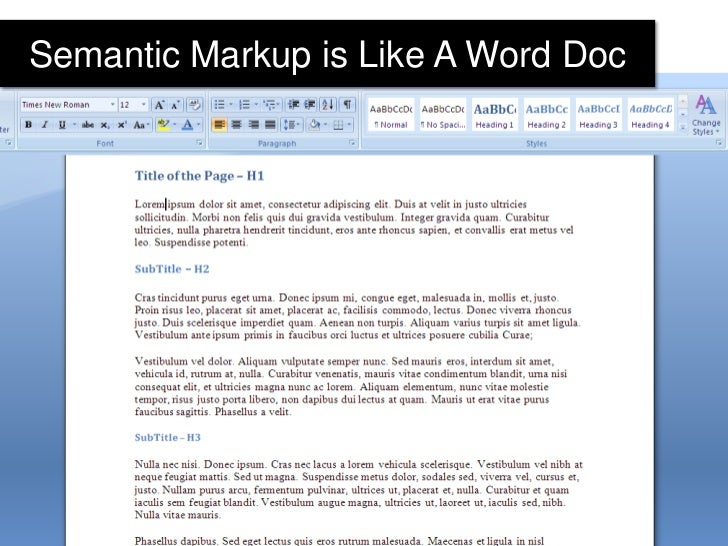Image resolution: width=728 pixels, height=546 pixels.
Task: Apply Font Color letter A
Action: [x=187, y=124]
